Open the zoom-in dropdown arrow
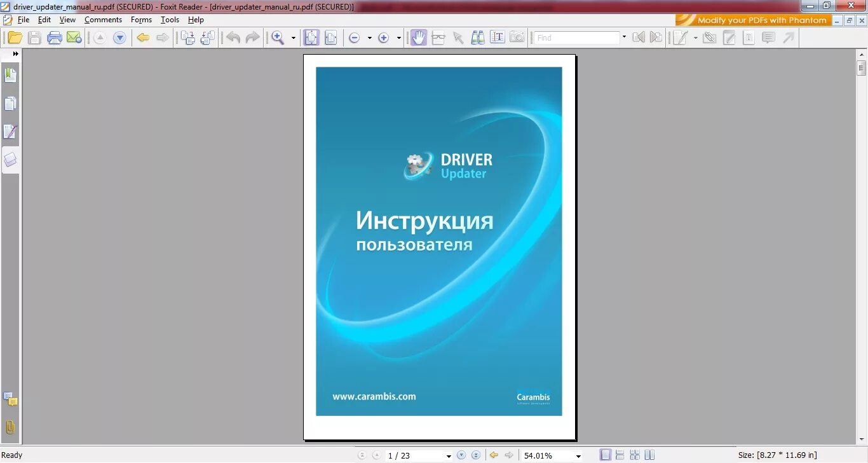The height and width of the screenshot is (463, 868). pos(399,38)
